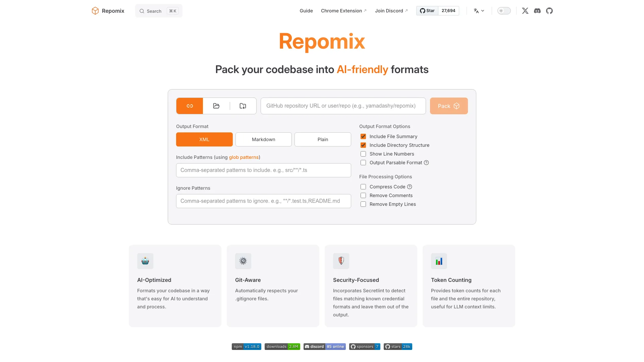
Task: Select Plain output format
Action: click(323, 139)
